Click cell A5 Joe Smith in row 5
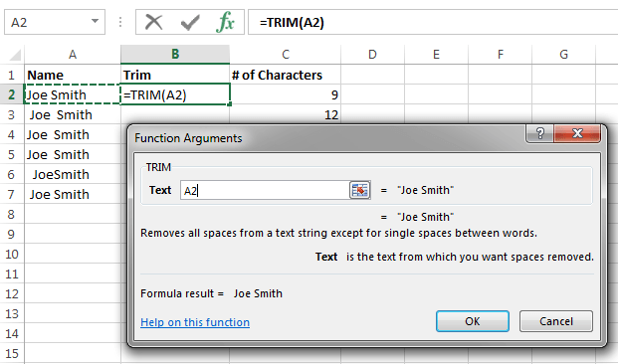This screenshot has height=364, width=618. 73,154
